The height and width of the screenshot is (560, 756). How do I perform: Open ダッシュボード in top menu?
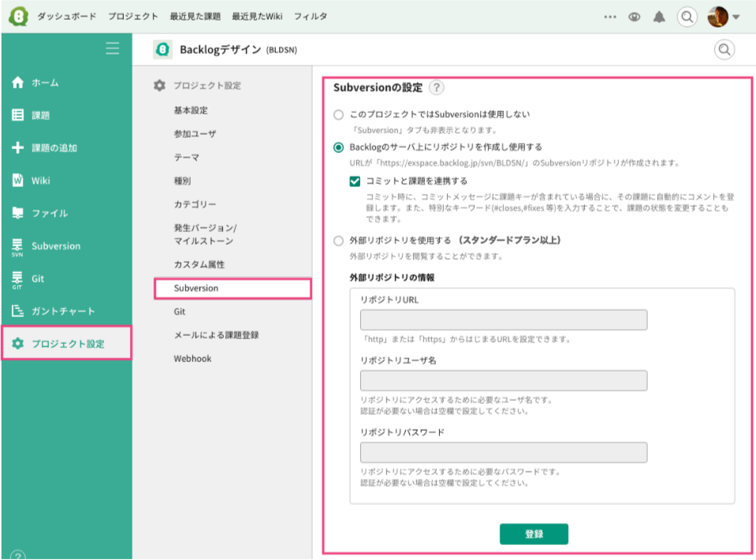[67, 17]
